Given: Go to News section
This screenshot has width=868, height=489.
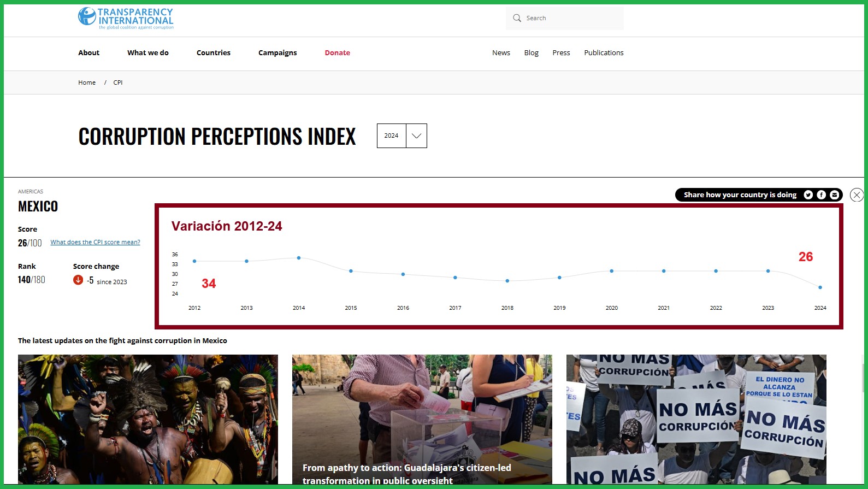Looking at the screenshot, I should pos(501,53).
